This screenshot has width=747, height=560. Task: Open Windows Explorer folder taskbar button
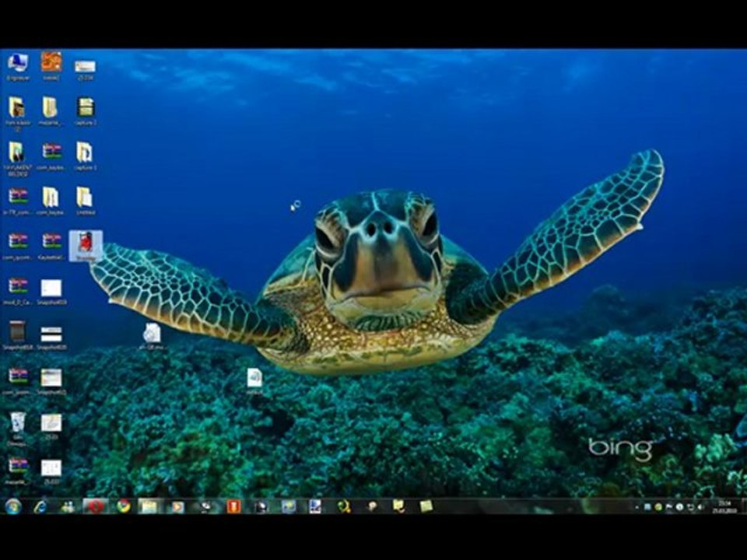[148, 506]
